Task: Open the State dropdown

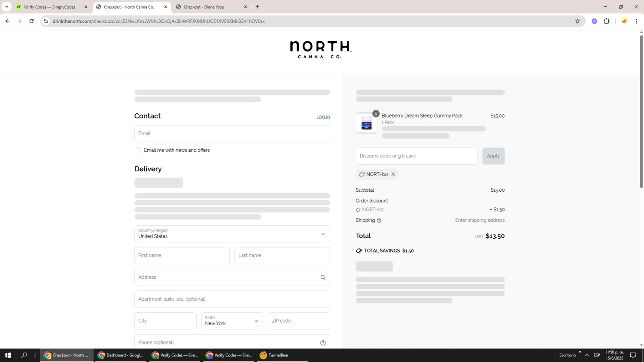Action: pos(232,321)
